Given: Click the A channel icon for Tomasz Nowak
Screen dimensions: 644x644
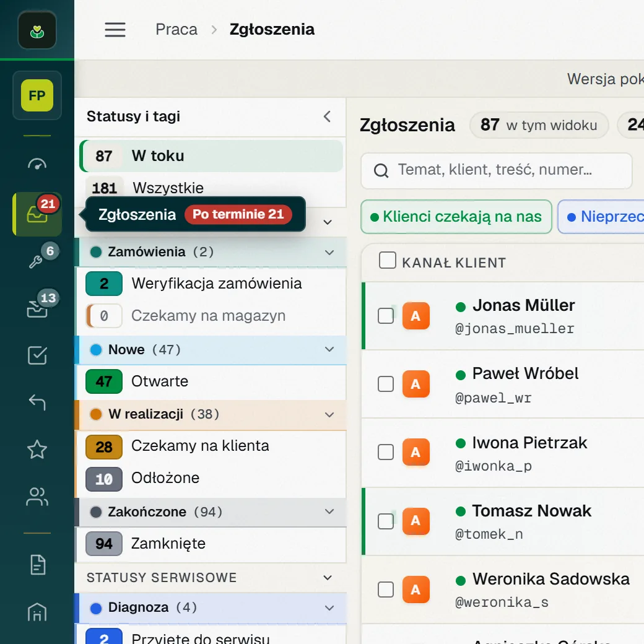Looking at the screenshot, I should pos(416,520).
